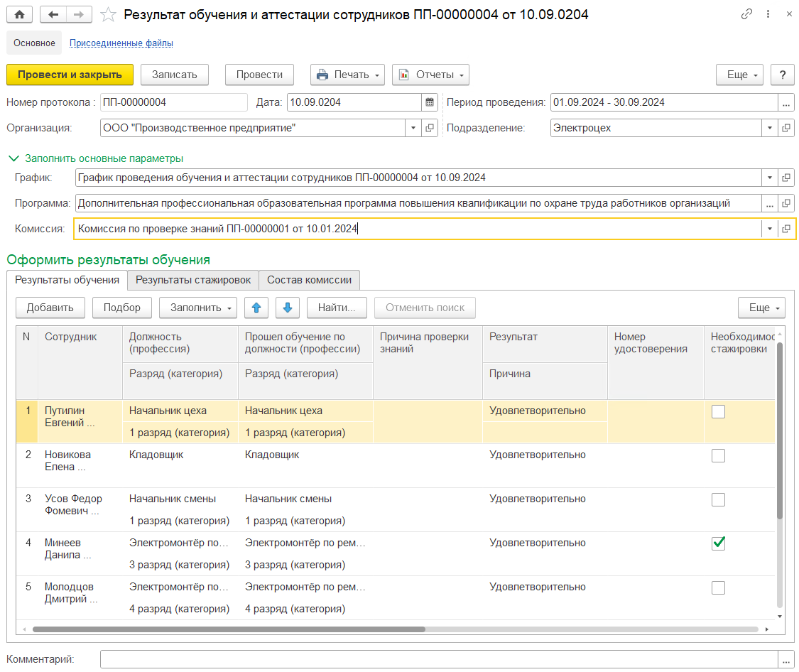Click Провести и закрыть button
The image size is (799, 672).
pyautogui.click(x=70, y=75)
